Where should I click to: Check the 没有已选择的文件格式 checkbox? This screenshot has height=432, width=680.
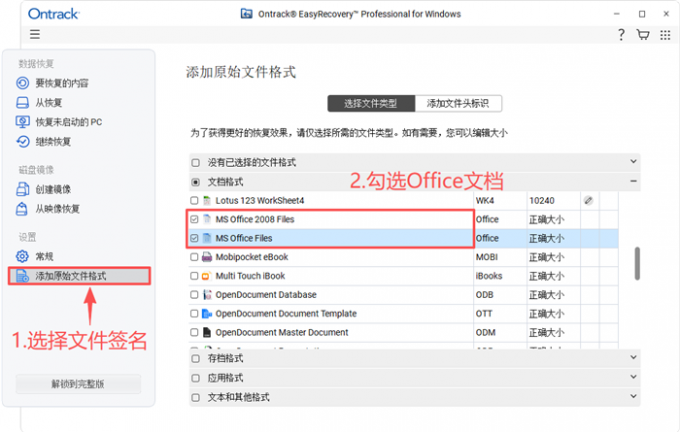tap(196, 163)
